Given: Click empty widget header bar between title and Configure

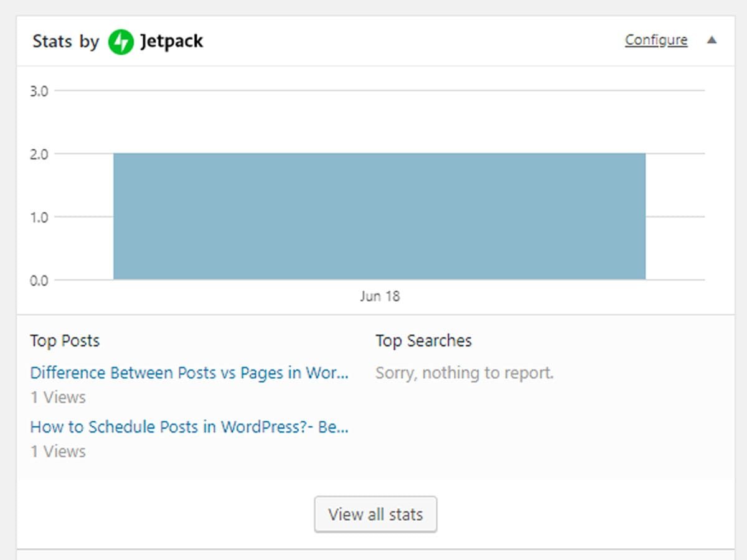Looking at the screenshot, I should pyautogui.click(x=414, y=41).
